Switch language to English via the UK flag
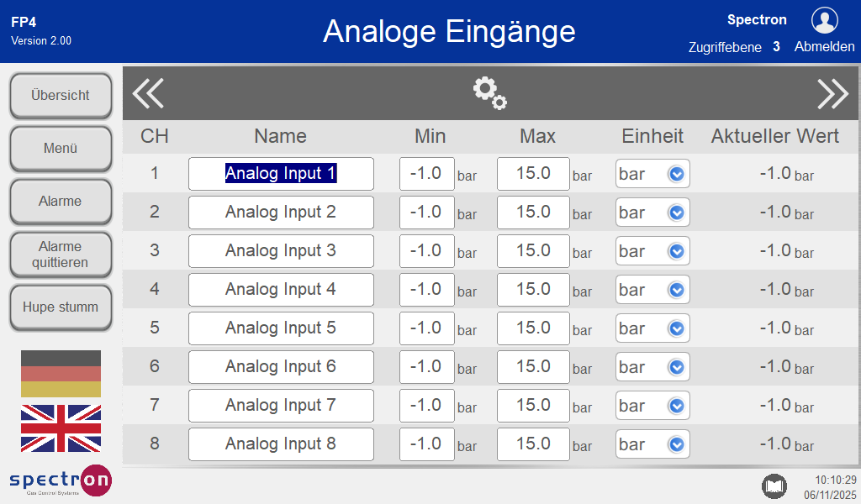861x504 pixels. 61,428
